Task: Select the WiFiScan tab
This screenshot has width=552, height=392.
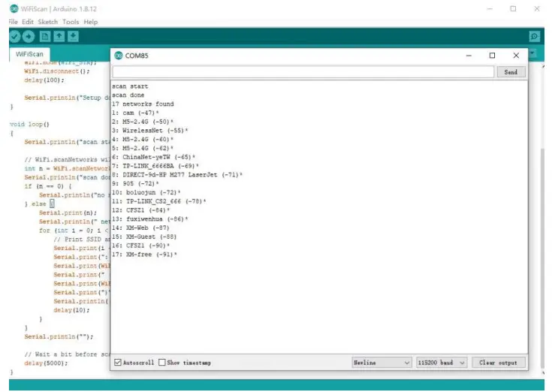Action: pyautogui.click(x=29, y=55)
